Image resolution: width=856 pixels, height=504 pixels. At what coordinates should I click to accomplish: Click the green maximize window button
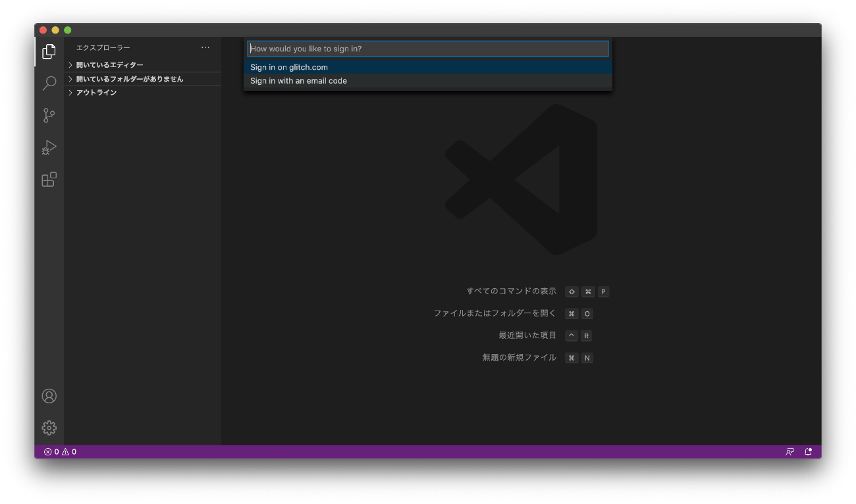coord(67,30)
